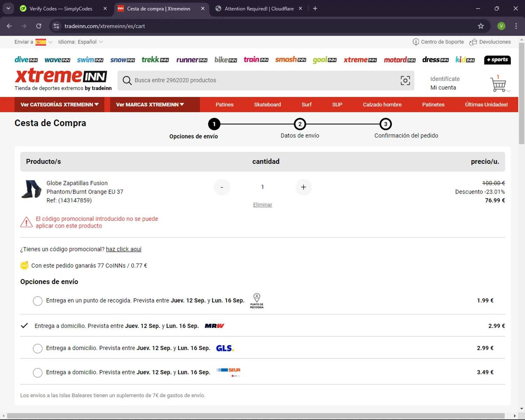Open the Patinetes menu item
The width and height of the screenshot is (525, 420).
pos(433,105)
